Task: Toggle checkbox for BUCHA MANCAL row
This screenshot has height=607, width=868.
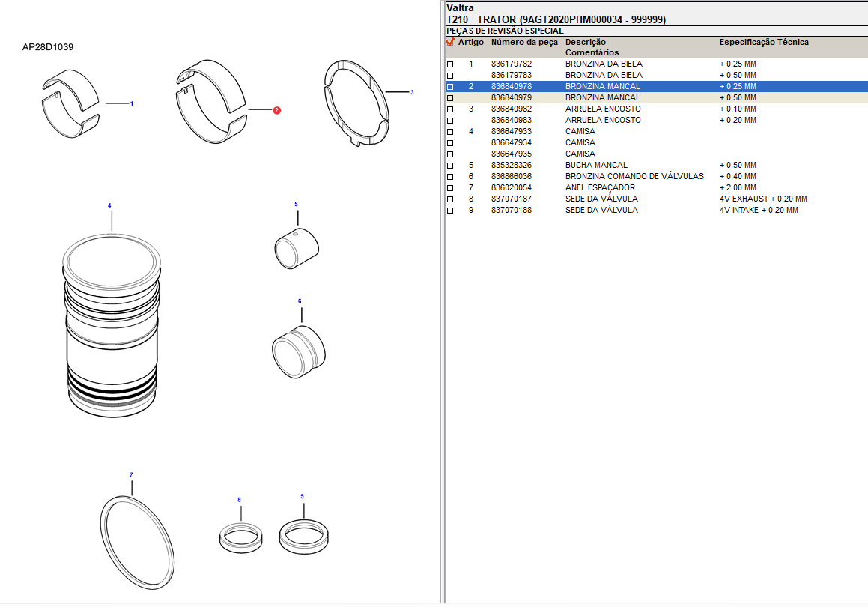Action: 450,166
